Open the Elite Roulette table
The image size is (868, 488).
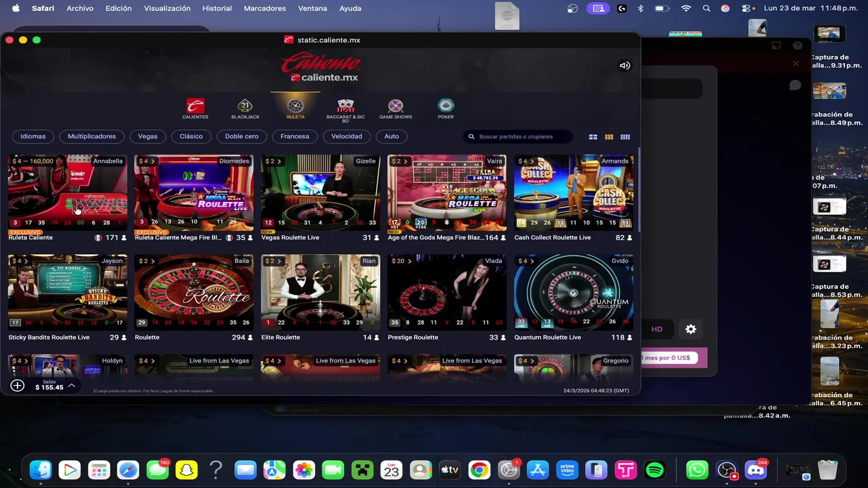point(321,291)
